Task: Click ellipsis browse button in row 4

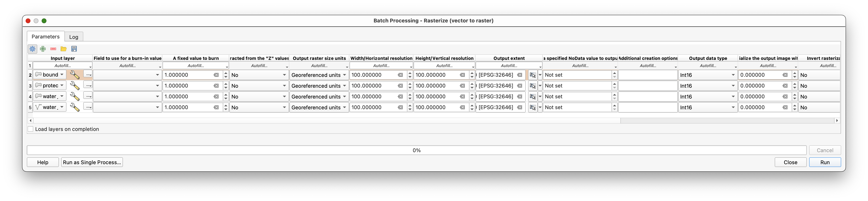Action: [88, 96]
